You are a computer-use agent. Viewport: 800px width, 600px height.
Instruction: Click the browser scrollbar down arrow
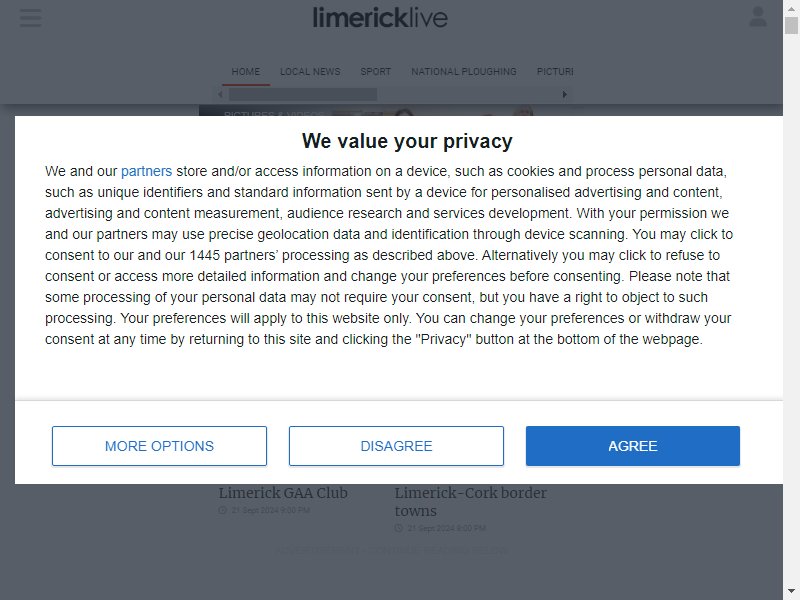tap(791, 592)
